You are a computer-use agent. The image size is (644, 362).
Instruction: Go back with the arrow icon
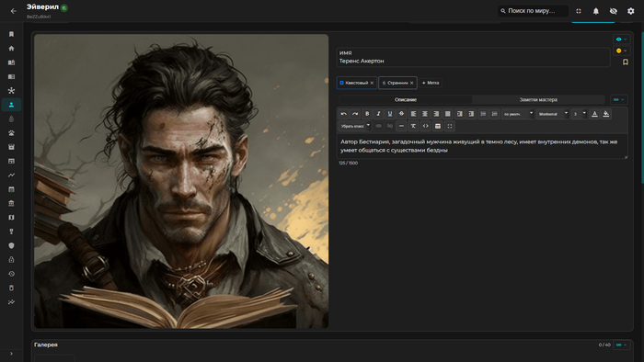(x=14, y=11)
